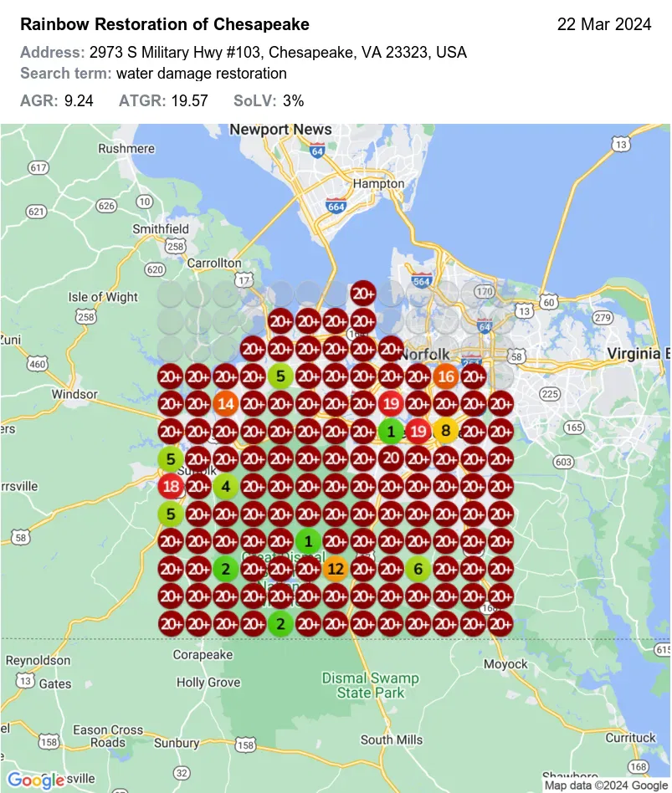The width and height of the screenshot is (672, 793).
Task: Click the I-664 highway shield near Hampton
Action: 335,206
